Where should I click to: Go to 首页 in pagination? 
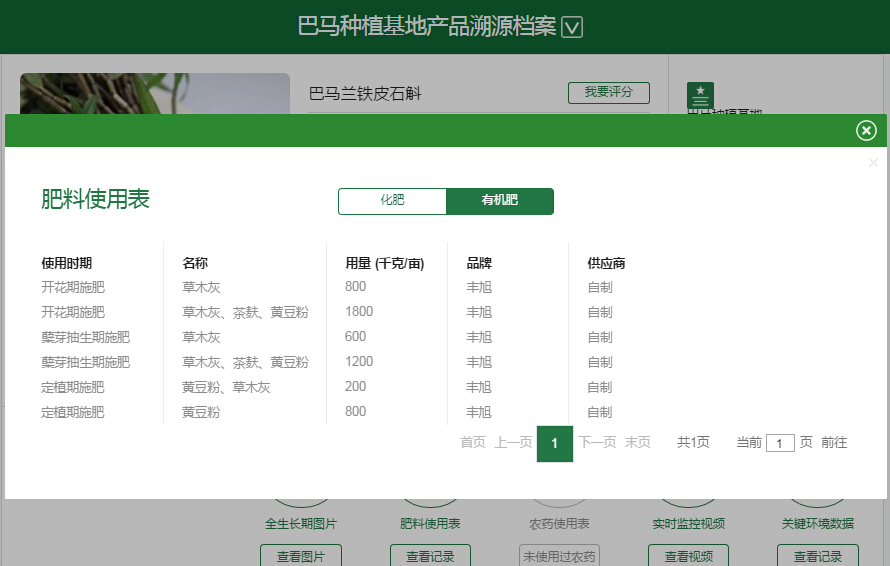473,443
